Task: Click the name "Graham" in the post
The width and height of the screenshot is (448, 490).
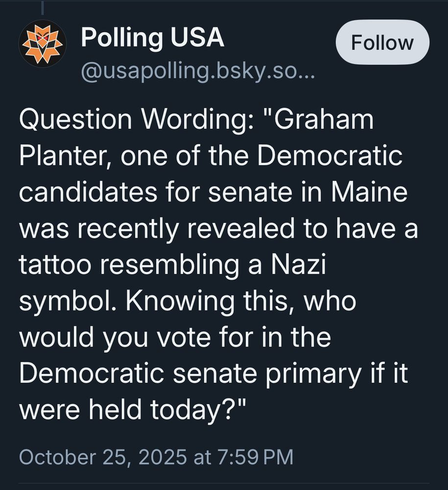Action: coord(325,120)
